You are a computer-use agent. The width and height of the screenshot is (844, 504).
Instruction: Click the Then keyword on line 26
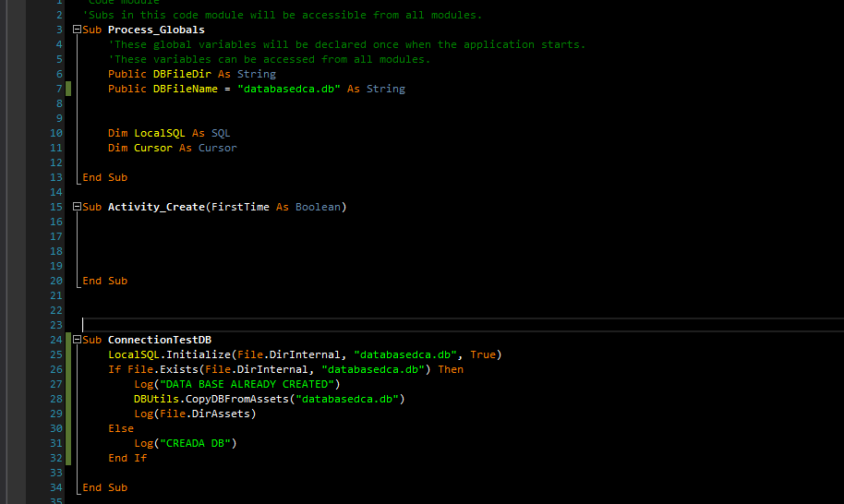pyautogui.click(x=451, y=369)
